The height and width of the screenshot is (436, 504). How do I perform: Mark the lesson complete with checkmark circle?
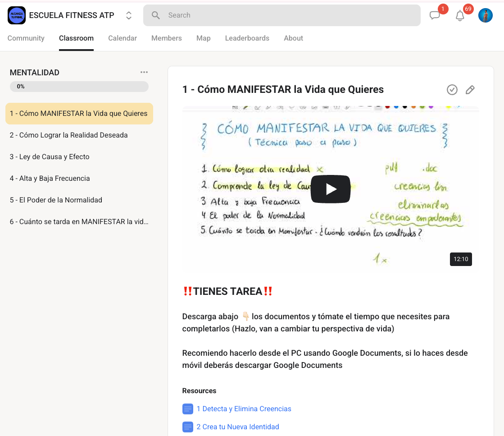click(x=452, y=90)
